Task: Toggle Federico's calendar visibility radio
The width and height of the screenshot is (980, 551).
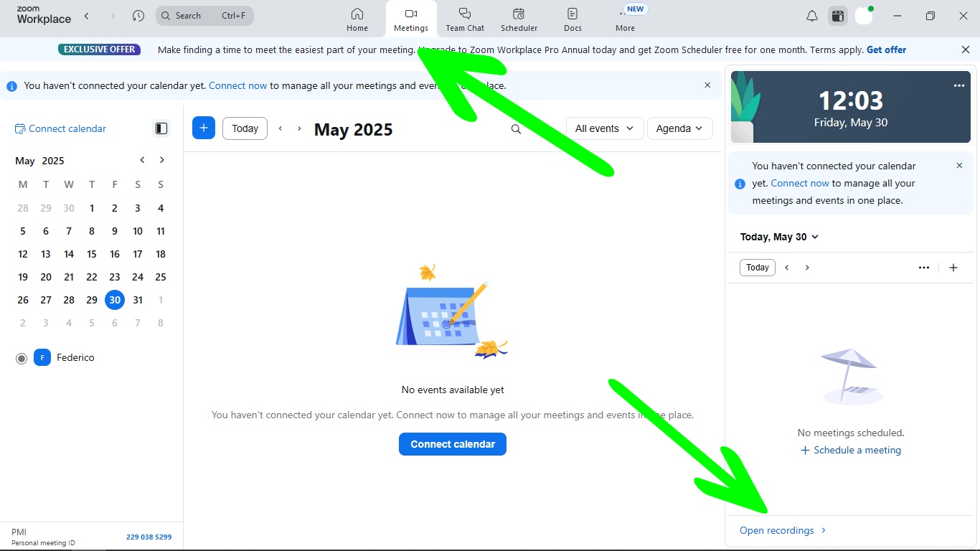Action: point(22,358)
